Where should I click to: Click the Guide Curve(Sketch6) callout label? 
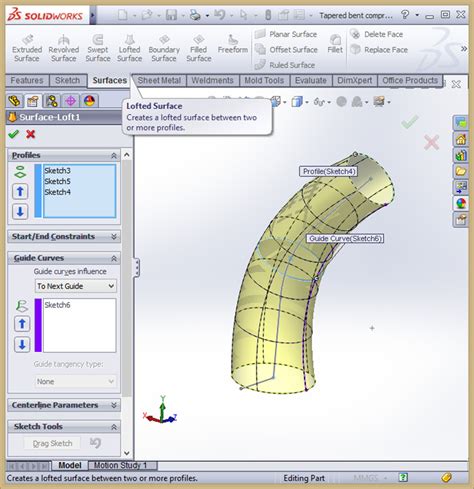click(x=345, y=238)
